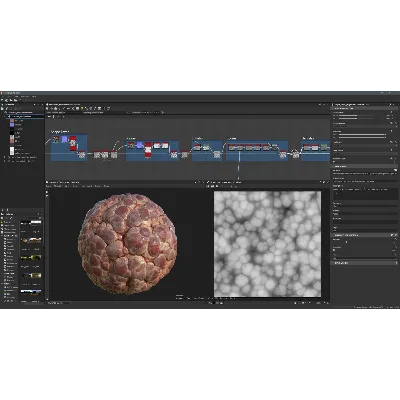The height and width of the screenshot is (400, 400).
Task: Adjust the upper of the two long sliders in properties
Action: point(363,134)
